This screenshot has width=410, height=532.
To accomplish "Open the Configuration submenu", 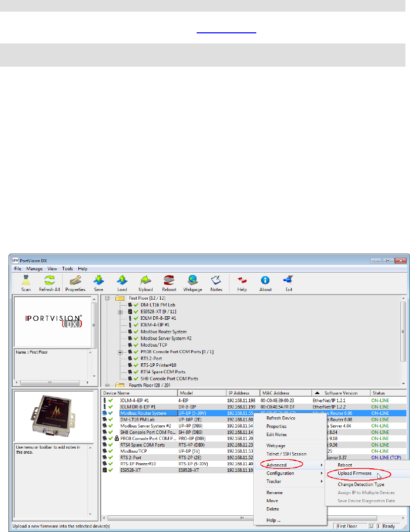I will tap(290, 473).
